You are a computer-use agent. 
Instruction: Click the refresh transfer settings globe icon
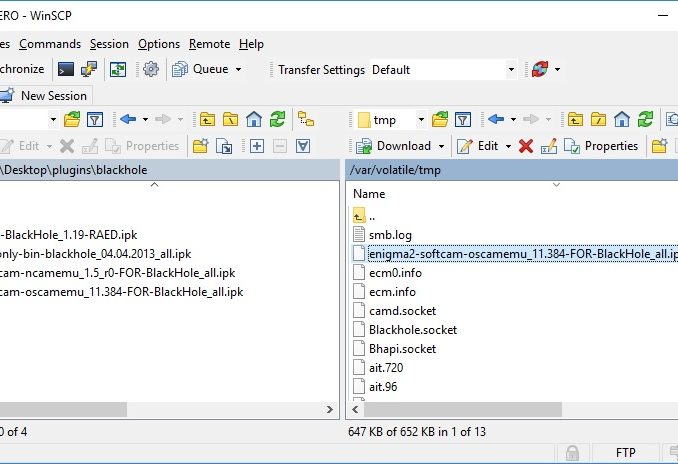pos(540,69)
